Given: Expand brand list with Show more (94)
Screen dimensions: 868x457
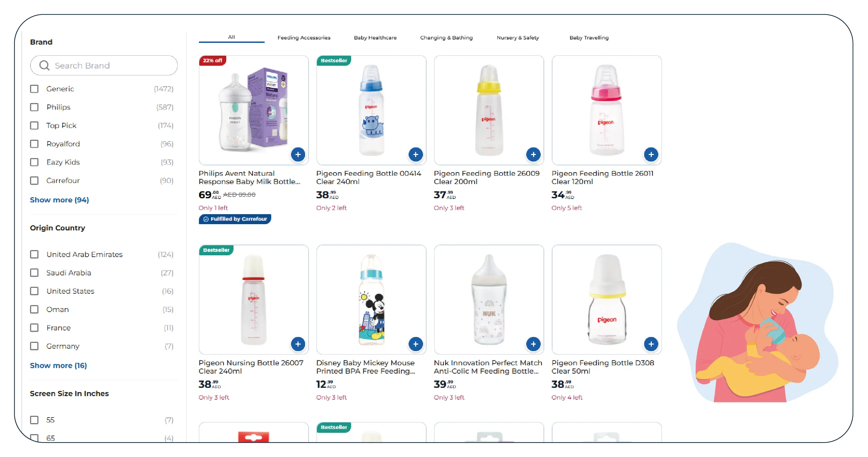Looking at the screenshot, I should [59, 200].
